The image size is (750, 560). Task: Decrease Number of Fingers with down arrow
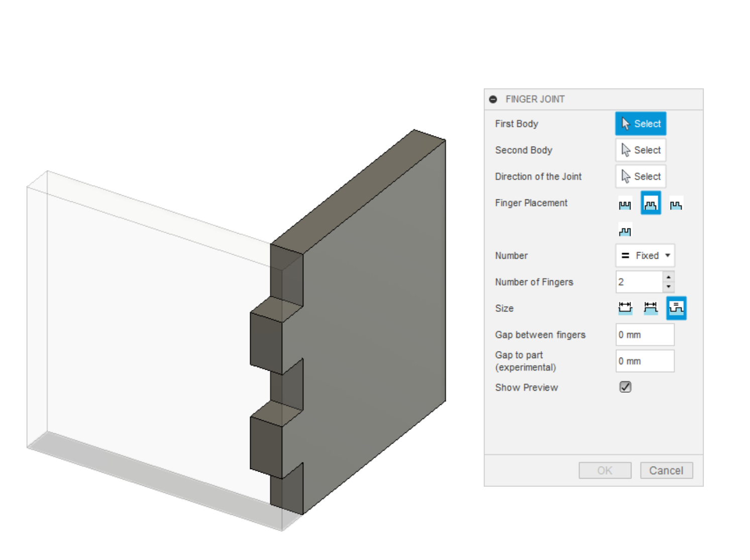click(668, 287)
